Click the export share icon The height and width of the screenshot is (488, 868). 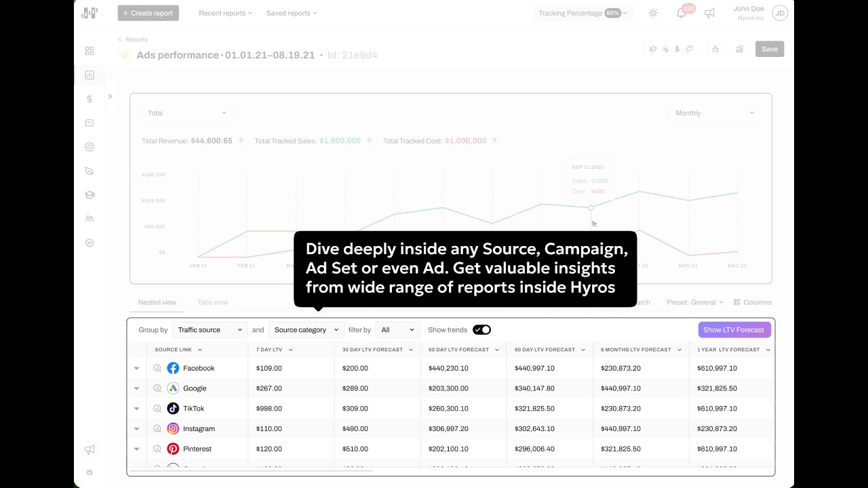(715, 49)
